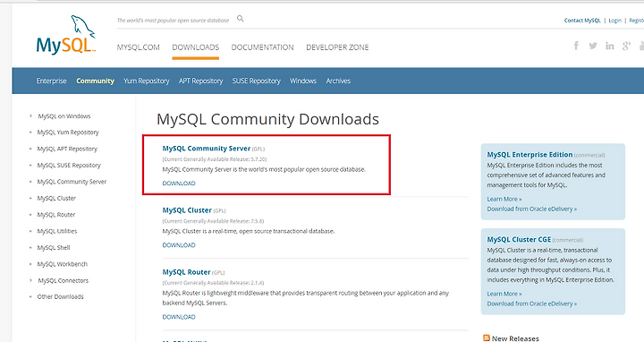Click DOWNLOAD under MySQL Community Server
644x342 pixels.
[x=179, y=184]
